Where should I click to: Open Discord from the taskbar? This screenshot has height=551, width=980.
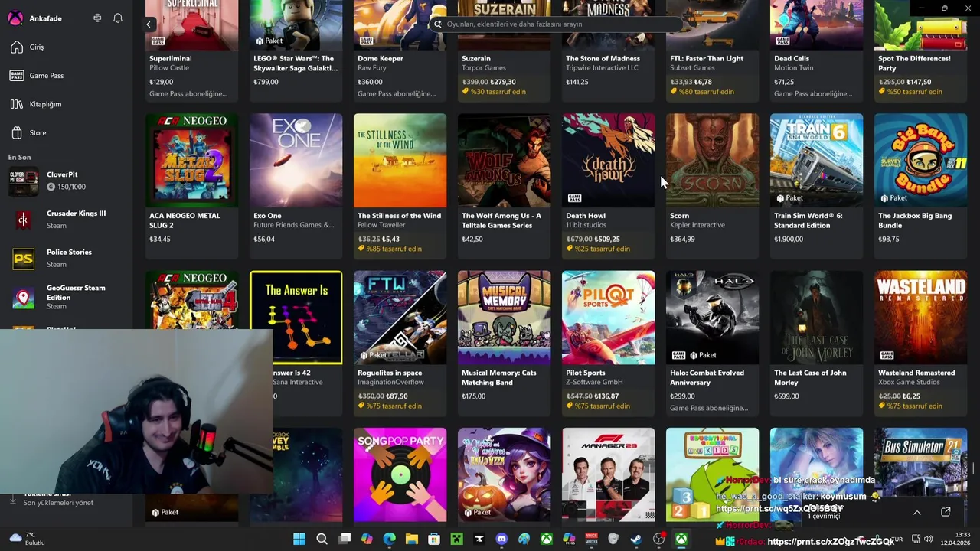[x=501, y=539]
